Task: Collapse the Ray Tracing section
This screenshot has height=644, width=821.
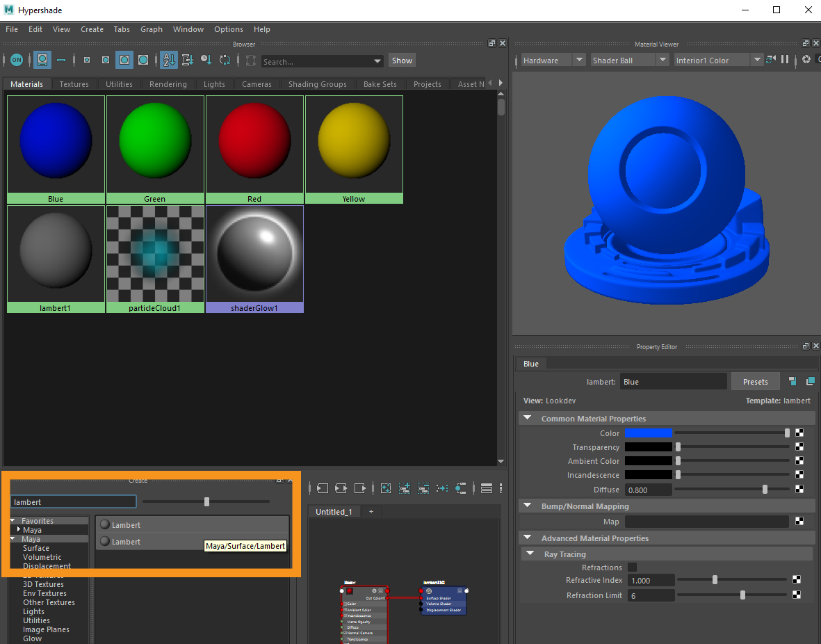Action: tap(530, 554)
